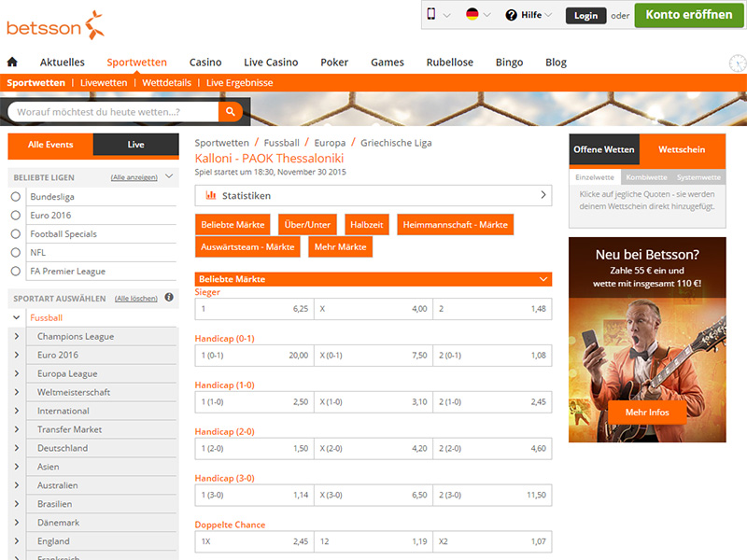Image resolution: width=747 pixels, height=560 pixels.
Task: Select Sieger away win odds 1,48
Action: (492, 309)
